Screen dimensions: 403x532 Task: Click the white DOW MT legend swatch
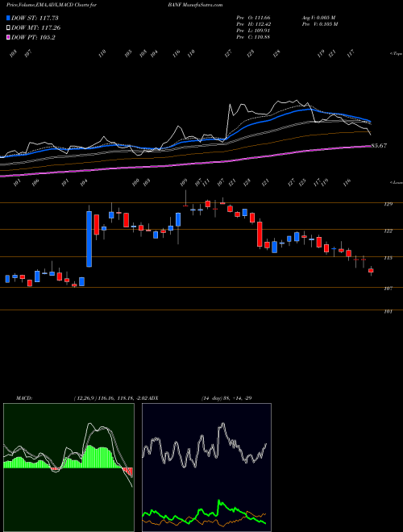coord(9,28)
